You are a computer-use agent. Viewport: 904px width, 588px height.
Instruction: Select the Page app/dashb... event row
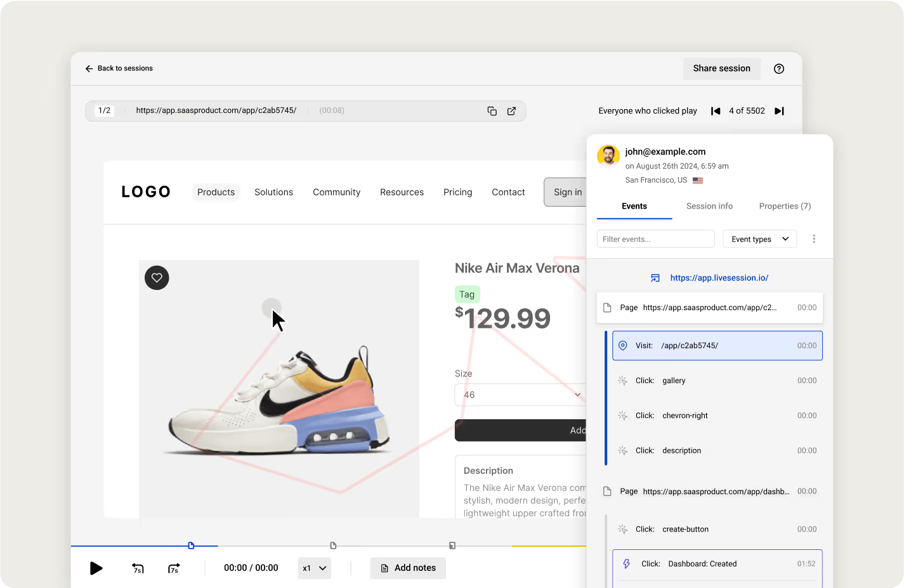click(x=710, y=492)
